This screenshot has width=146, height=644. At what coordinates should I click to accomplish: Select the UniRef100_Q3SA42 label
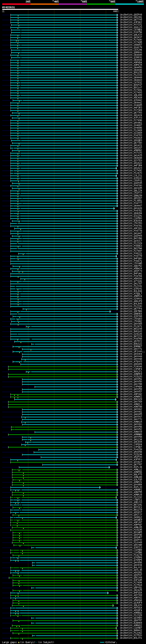[x=131, y=100]
